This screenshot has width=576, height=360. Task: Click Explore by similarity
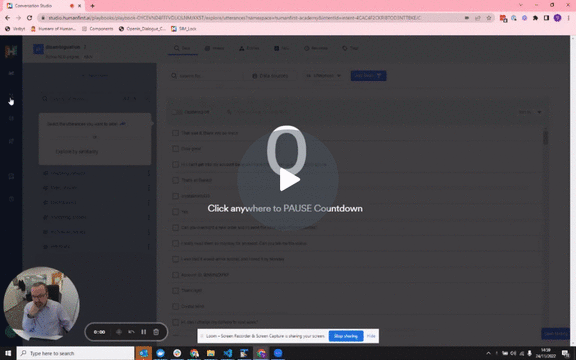tap(77, 151)
